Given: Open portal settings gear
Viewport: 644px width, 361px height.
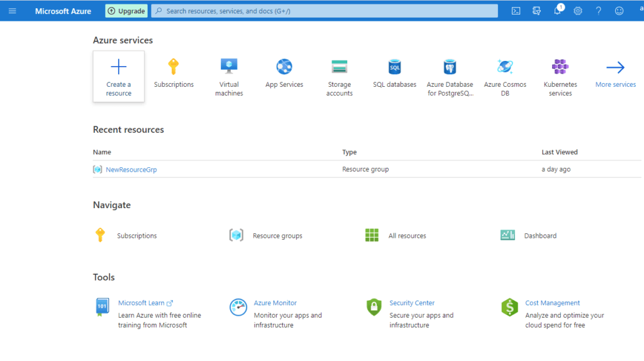Looking at the screenshot, I should [578, 11].
